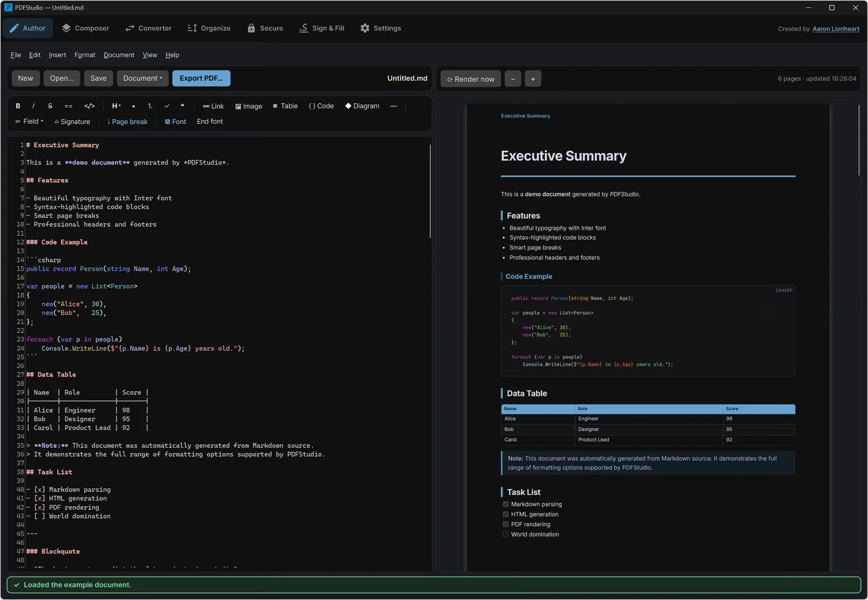Zoom out preview with minus button
The image size is (868, 600).
coord(513,79)
